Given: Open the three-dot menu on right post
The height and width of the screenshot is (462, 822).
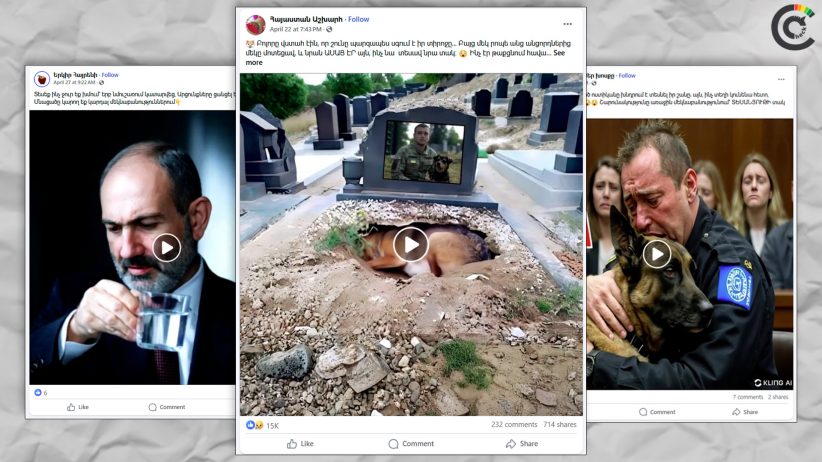Looking at the screenshot, I should (x=781, y=79).
